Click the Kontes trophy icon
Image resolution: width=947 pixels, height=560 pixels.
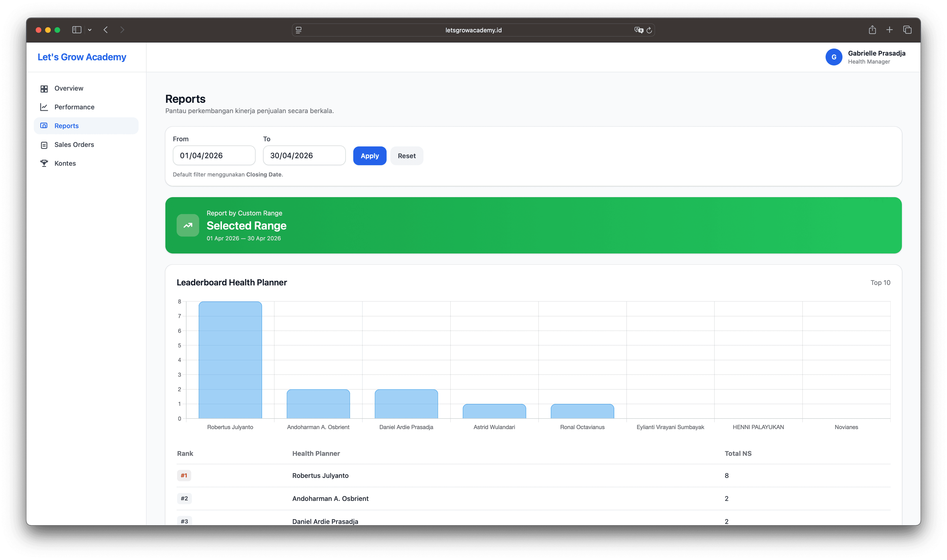click(44, 163)
